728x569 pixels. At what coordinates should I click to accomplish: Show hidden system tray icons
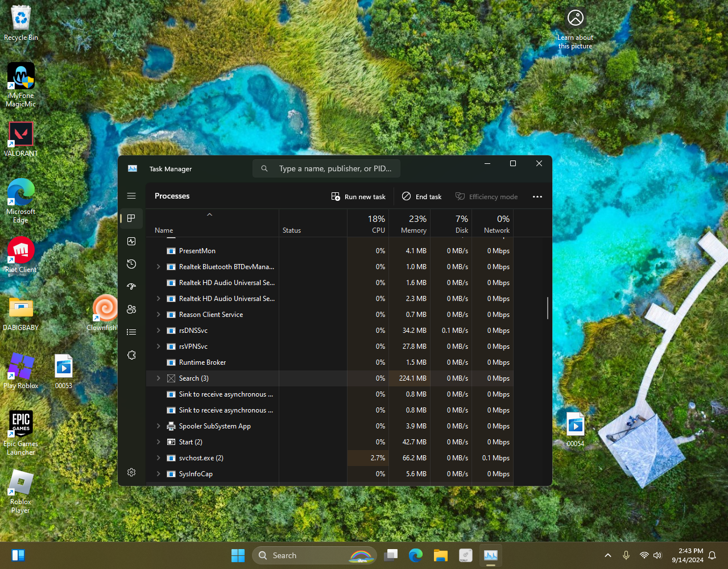point(608,555)
